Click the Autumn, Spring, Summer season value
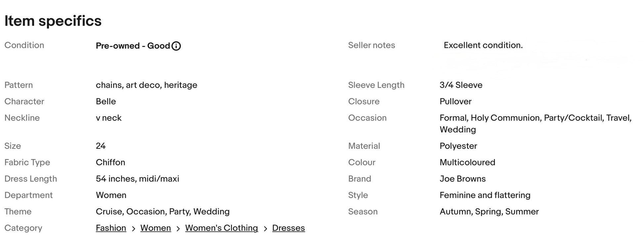The height and width of the screenshot is (244, 644). coord(489,212)
